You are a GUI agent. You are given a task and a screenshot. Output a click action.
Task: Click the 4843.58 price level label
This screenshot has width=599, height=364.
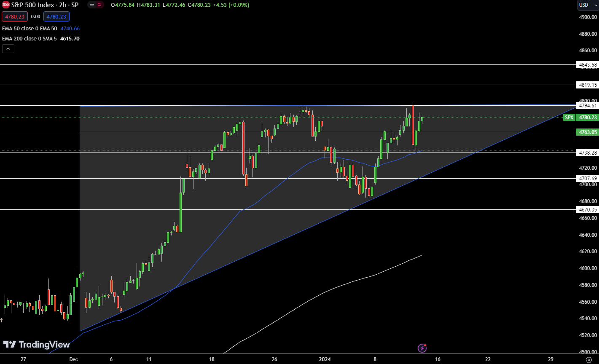point(588,65)
